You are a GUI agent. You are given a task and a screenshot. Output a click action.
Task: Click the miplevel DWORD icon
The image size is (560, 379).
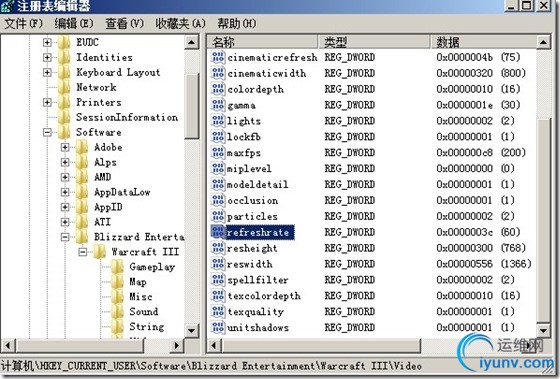pyautogui.click(x=218, y=169)
